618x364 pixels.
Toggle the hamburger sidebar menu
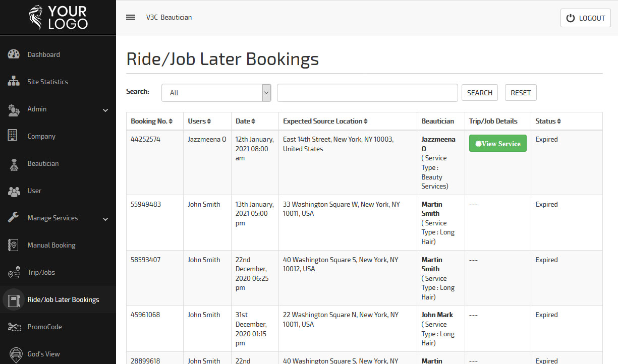tap(131, 17)
